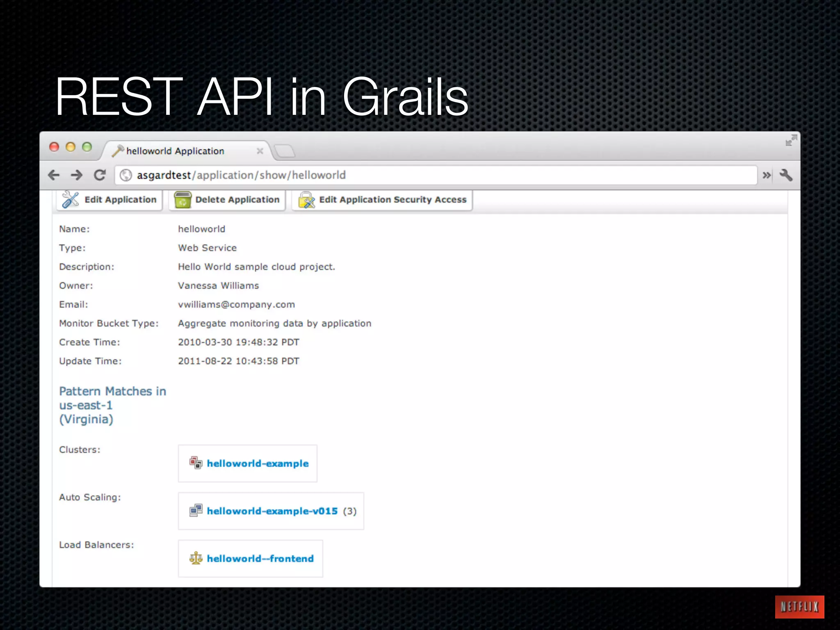Close the helloworld Application tab

pyautogui.click(x=260, y=151)
